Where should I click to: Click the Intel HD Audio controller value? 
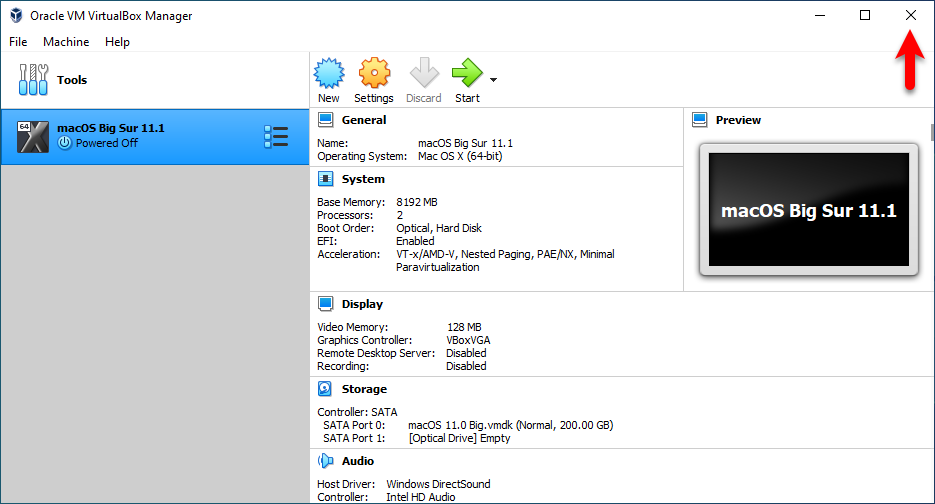click(420, 497)
